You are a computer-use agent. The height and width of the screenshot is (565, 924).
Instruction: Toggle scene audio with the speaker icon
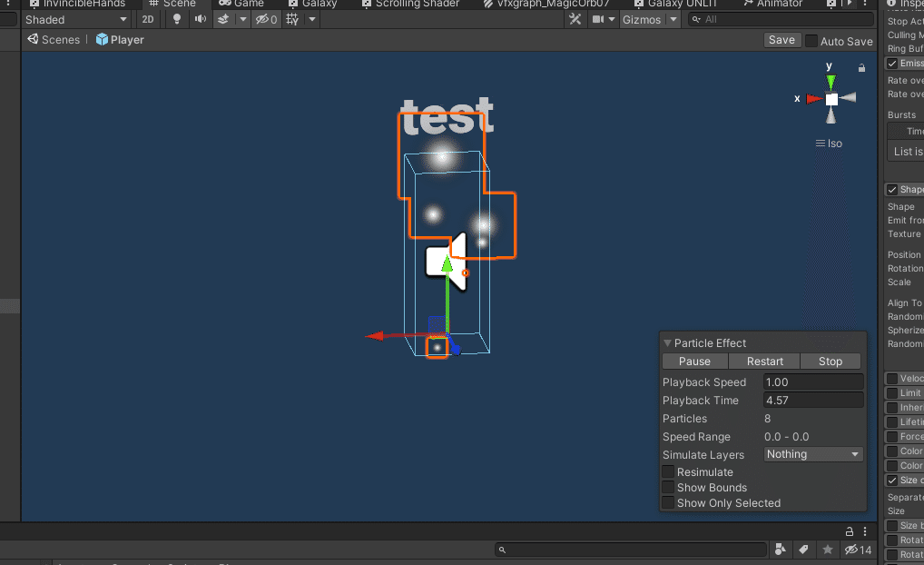[x=201, y=19]
